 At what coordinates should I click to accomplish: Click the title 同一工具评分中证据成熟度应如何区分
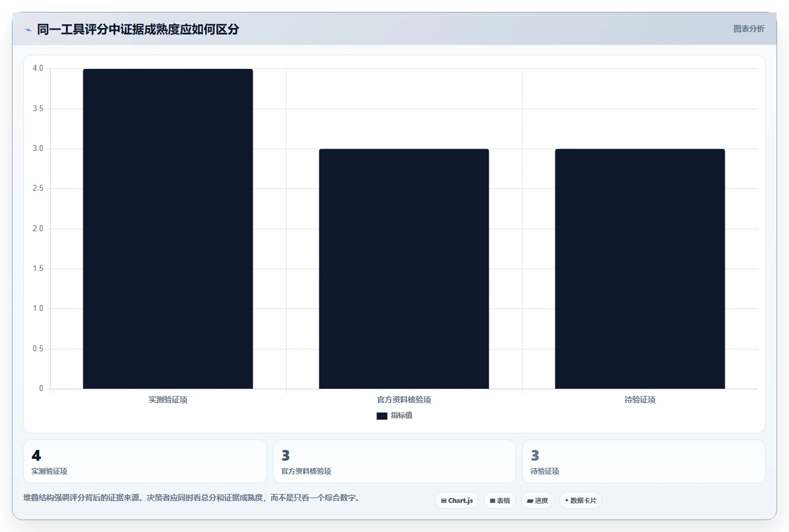tap(138, 29)
